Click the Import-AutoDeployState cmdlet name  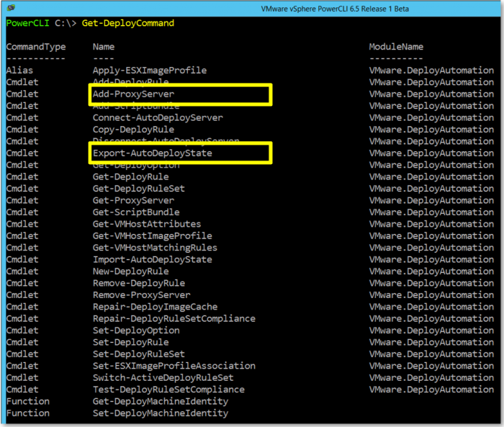153,260
